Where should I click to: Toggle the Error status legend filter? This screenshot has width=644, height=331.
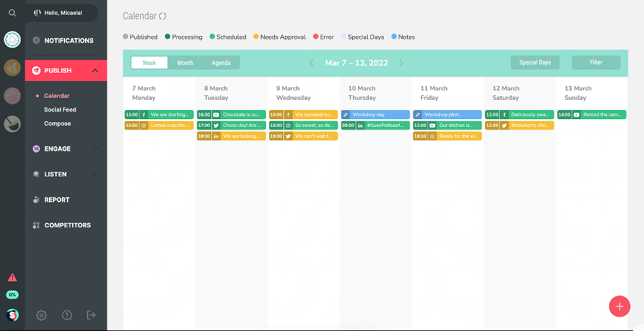pos(323,37)
